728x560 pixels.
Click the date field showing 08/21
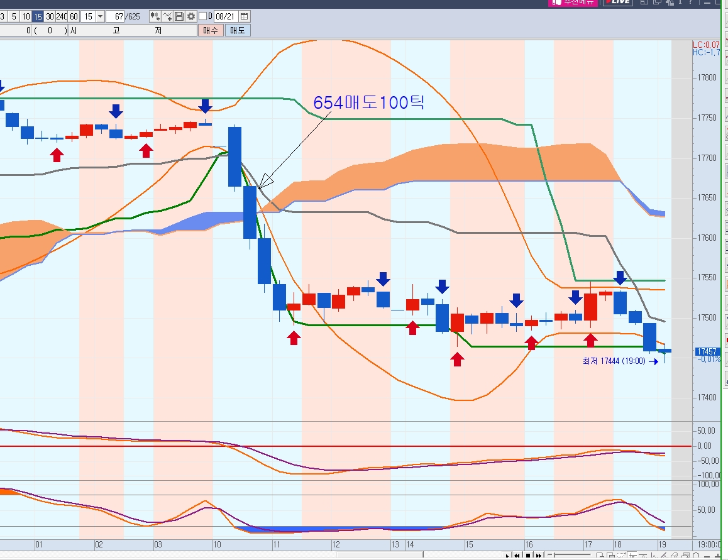click(225, 17)
